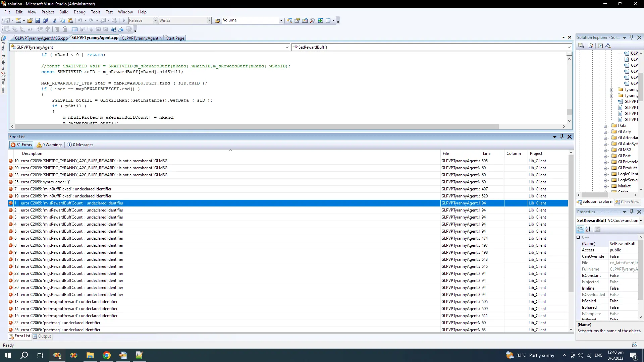Expand the GLMSG folder node
644x362 pixels.
[x=605, y=150]
